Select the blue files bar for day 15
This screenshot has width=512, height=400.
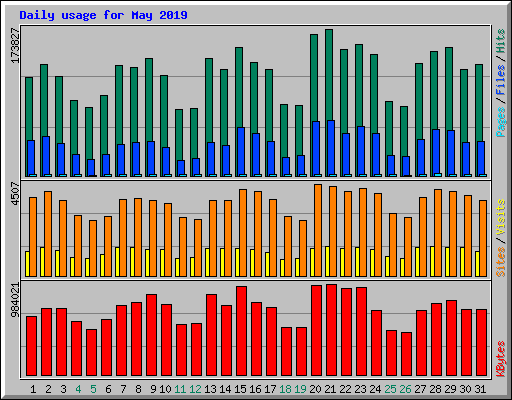point(241,152)
